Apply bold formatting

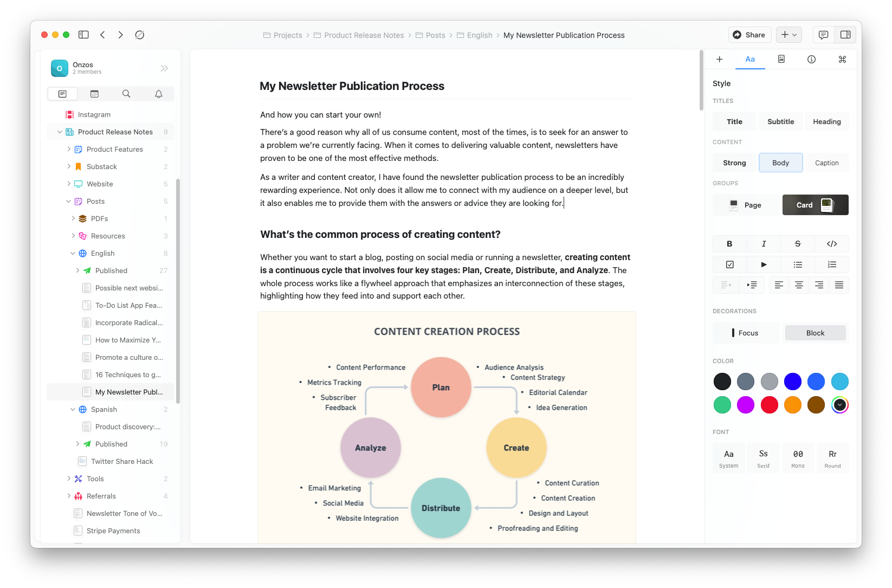coord(729,244)
